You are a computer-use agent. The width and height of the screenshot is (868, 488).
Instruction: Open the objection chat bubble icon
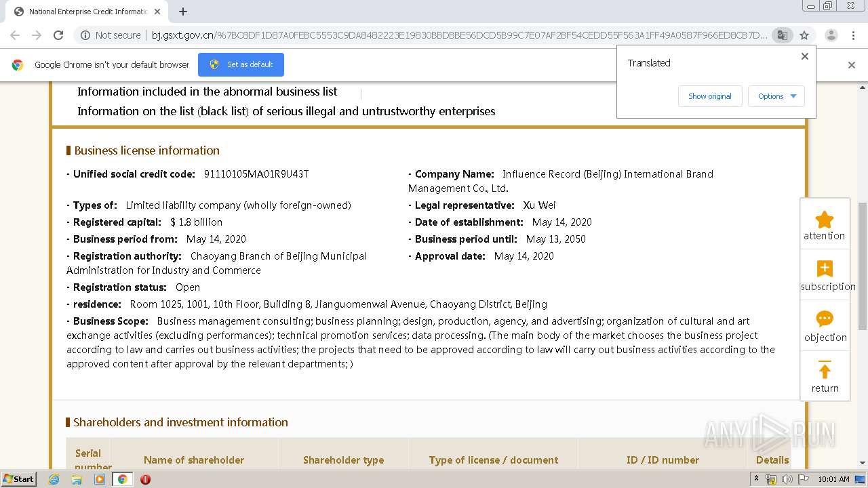[x=824, y=319]
